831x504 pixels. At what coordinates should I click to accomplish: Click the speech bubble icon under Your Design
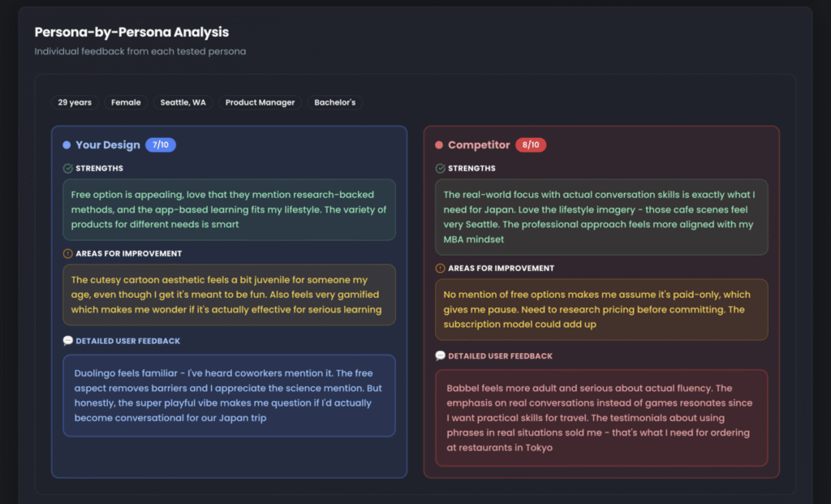tap(68, 341)
